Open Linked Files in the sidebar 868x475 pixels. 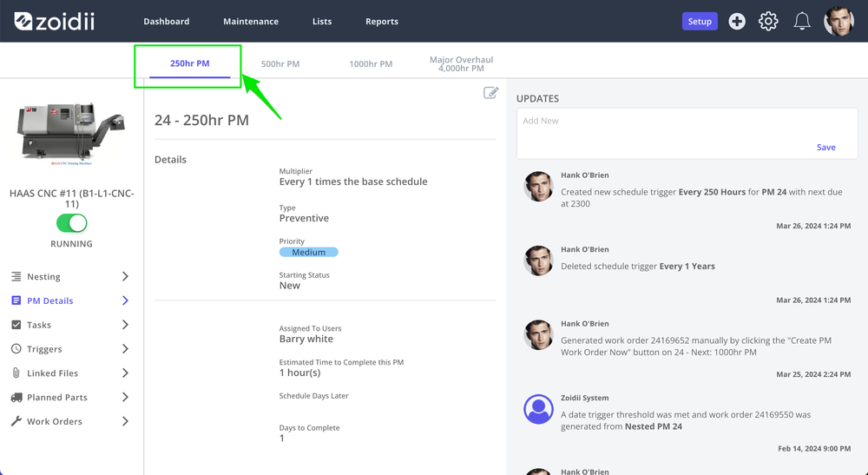pyautogui.click(x=53, y=373)
